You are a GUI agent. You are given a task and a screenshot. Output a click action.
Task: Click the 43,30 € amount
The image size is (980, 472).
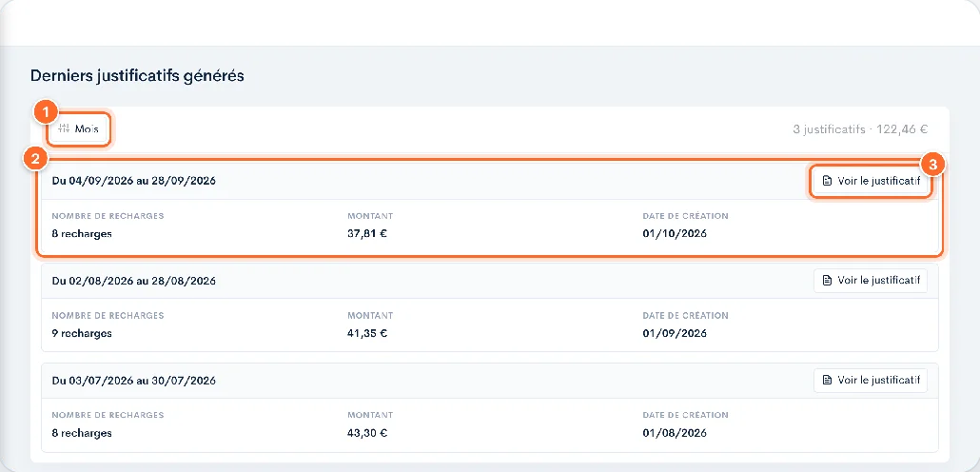(368, 433)
